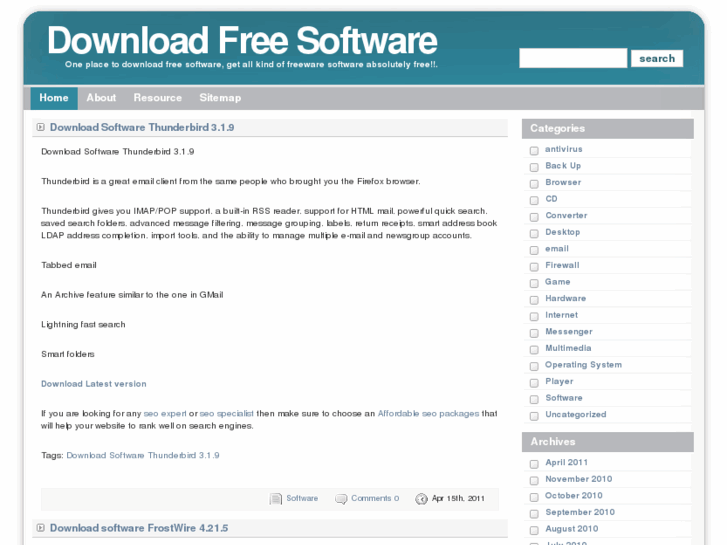Image resolution: width=727 pixels, height=545 pixels.
Task: Browse the Browser category
Action: click(x=563, y=182)
